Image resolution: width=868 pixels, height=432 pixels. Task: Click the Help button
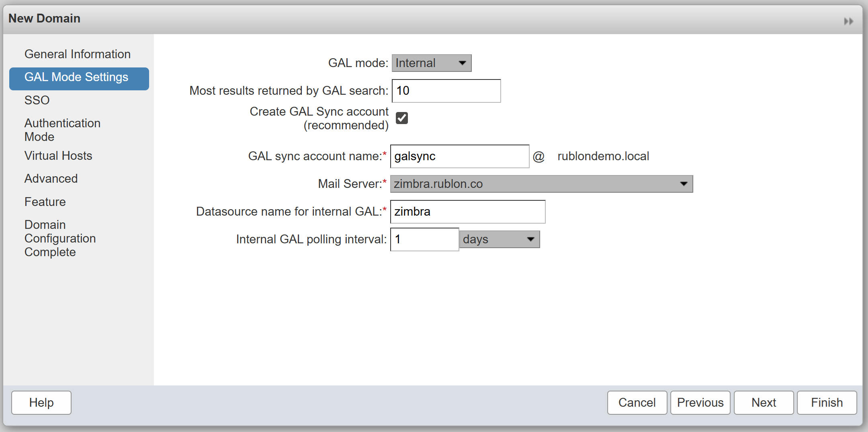pos(41,402)
